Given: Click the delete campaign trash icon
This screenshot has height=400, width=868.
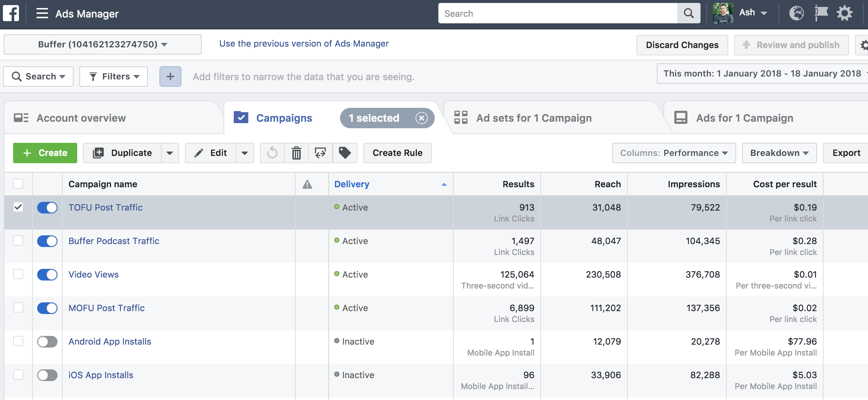Looking at the screenshot, I should 296,153.
